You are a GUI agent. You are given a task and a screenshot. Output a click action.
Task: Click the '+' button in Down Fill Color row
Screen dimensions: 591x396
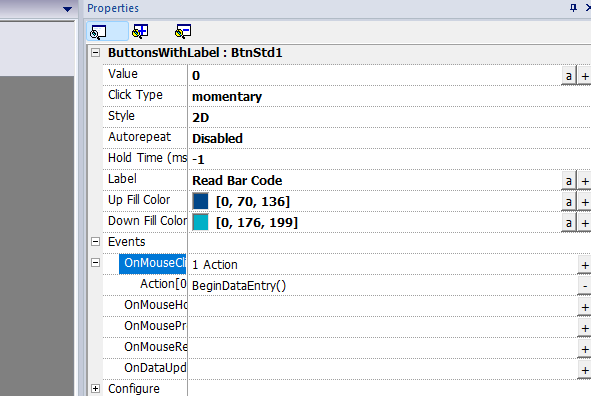pos(585,223)
